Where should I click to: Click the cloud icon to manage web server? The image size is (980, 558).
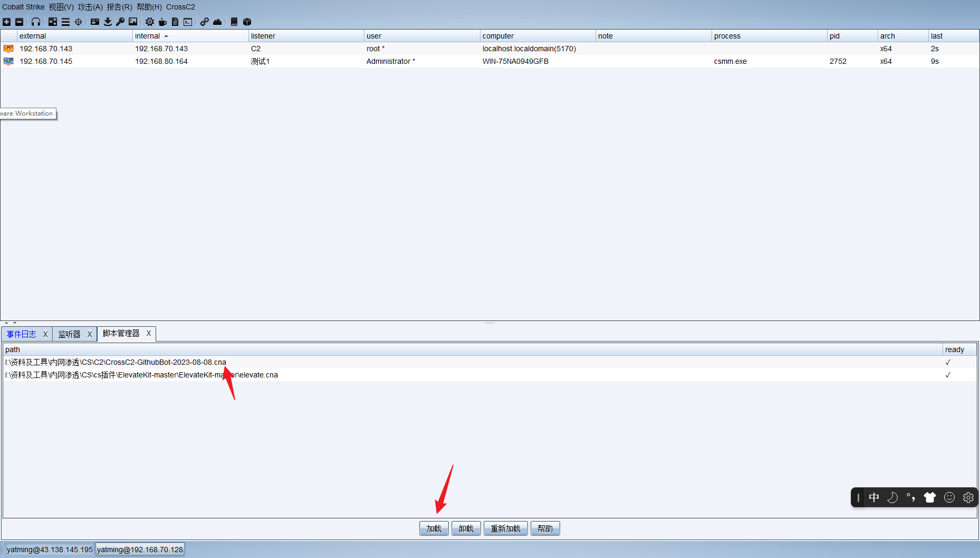217,22
